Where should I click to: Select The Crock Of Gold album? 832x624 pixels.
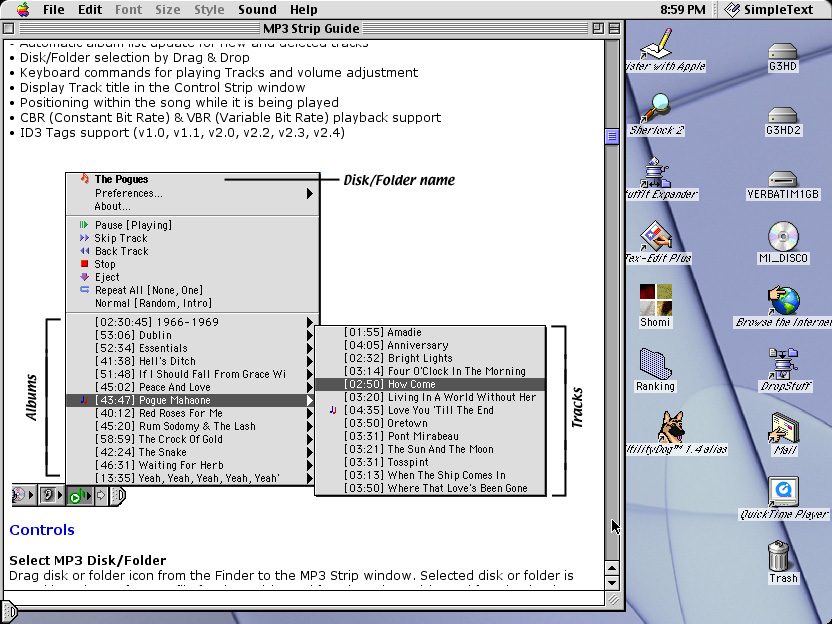point(192,439)
